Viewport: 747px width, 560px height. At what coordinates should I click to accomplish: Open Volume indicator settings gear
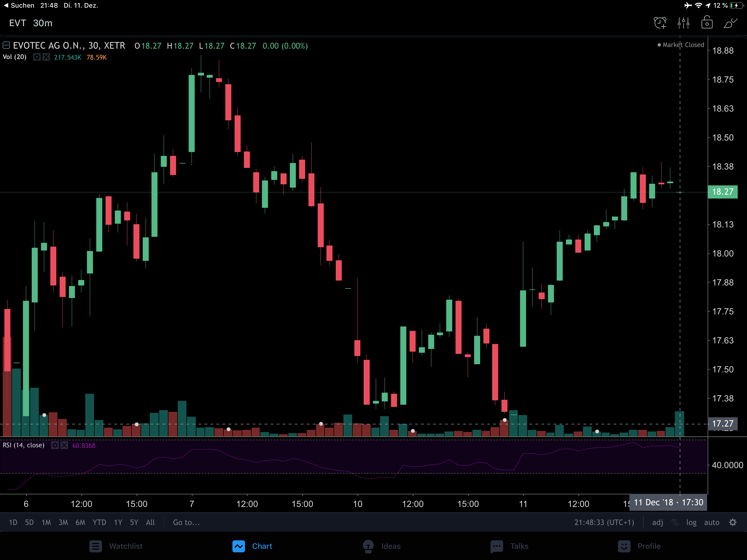(37, 57)
